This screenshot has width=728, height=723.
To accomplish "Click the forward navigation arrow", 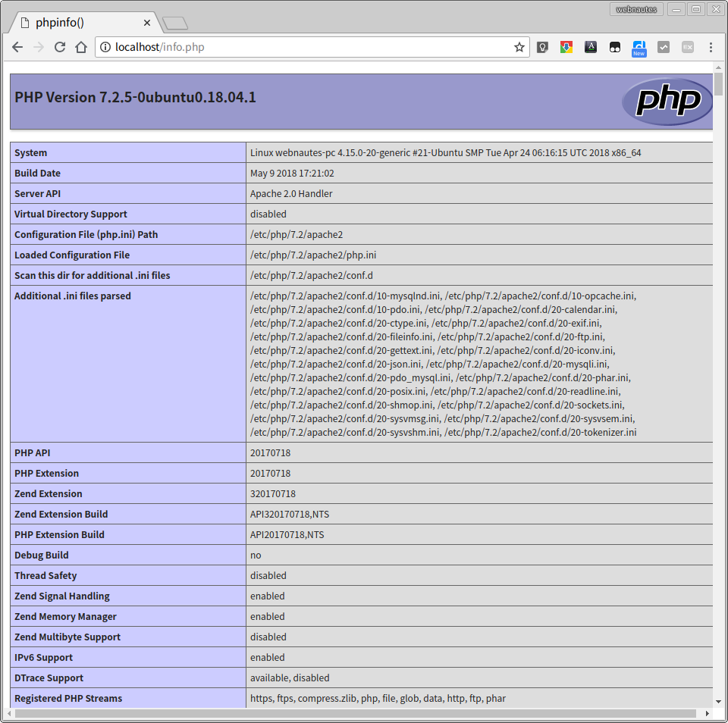I will pyautogui.click(x=39, y=47).
